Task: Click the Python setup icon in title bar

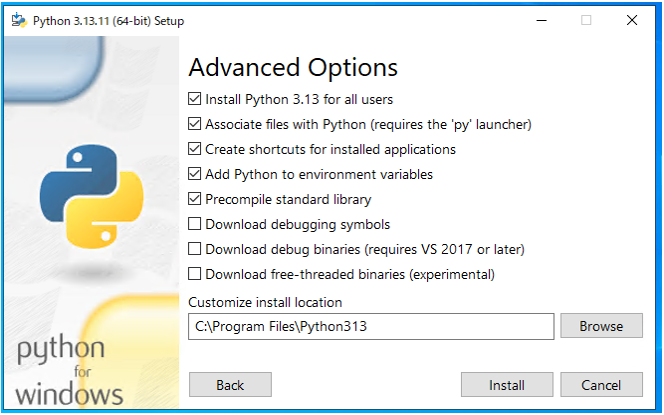Action: point(18,20)
